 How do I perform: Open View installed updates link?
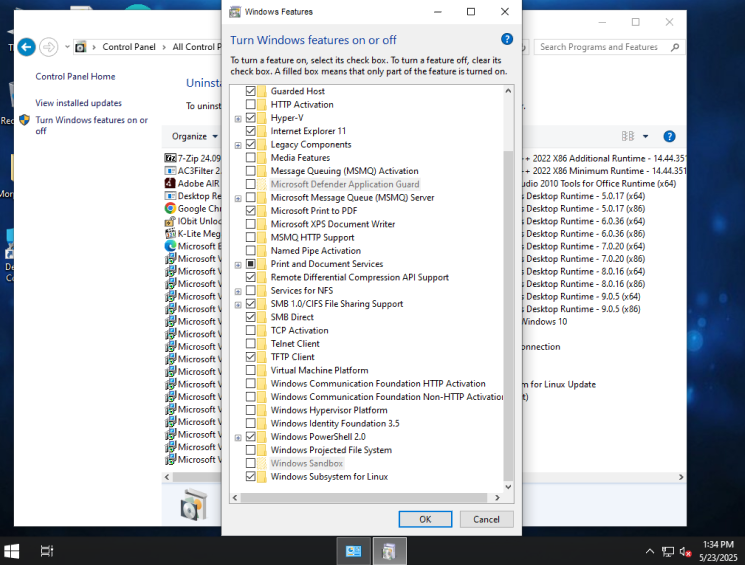pyautogui.click(x=78, y=103)
